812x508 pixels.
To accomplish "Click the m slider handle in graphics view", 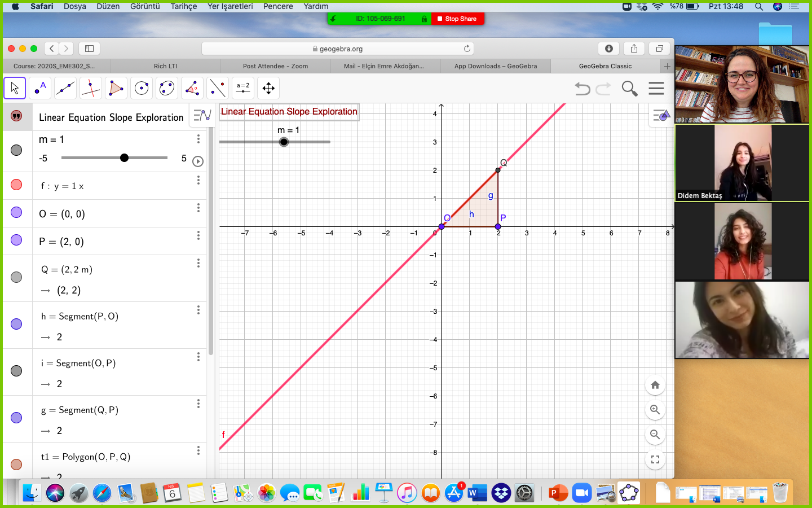I will pos(284,142).
